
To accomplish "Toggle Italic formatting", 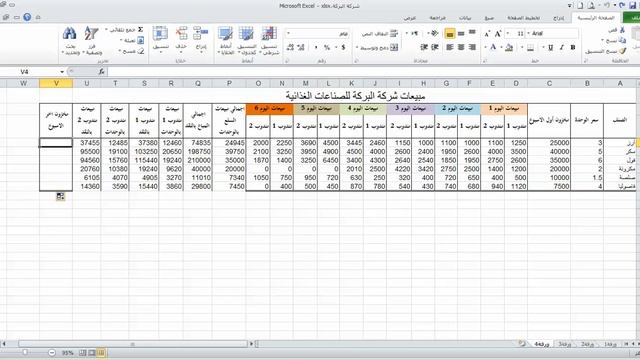I will point(562,47).
